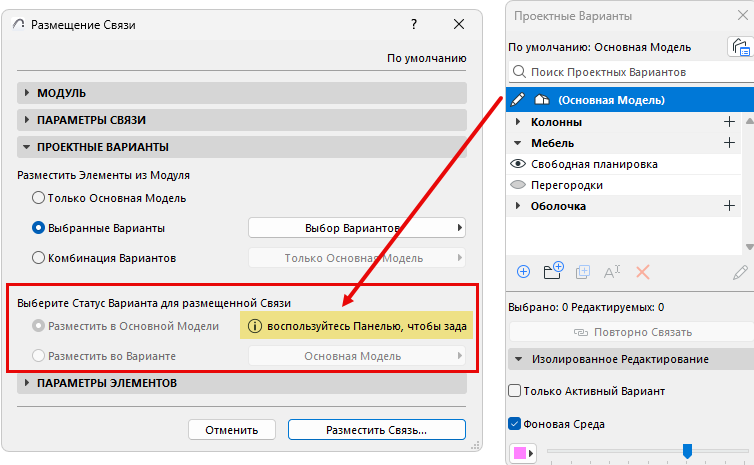This screenshot has width=754, height=465.
Task: Click the Разместить Связь... button
Action: point(376,430)
